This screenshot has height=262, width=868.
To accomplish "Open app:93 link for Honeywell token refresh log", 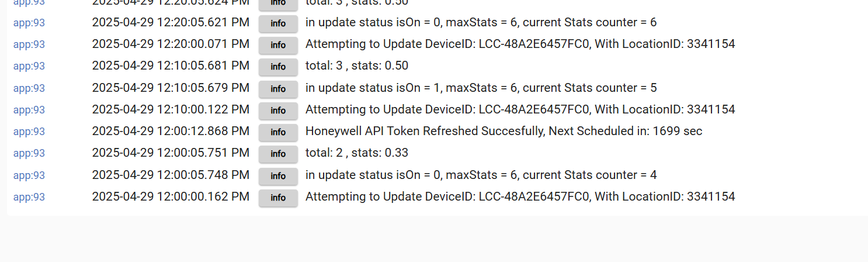I will point(29,132).
